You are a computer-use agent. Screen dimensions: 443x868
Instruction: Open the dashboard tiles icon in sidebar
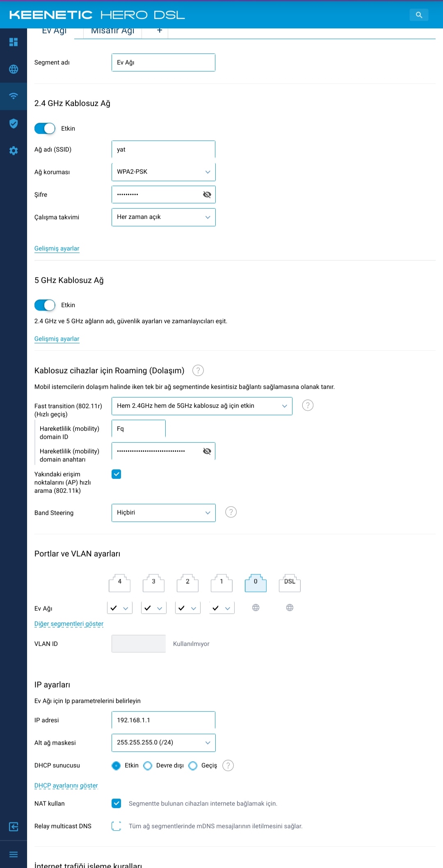tap(14, 42)
